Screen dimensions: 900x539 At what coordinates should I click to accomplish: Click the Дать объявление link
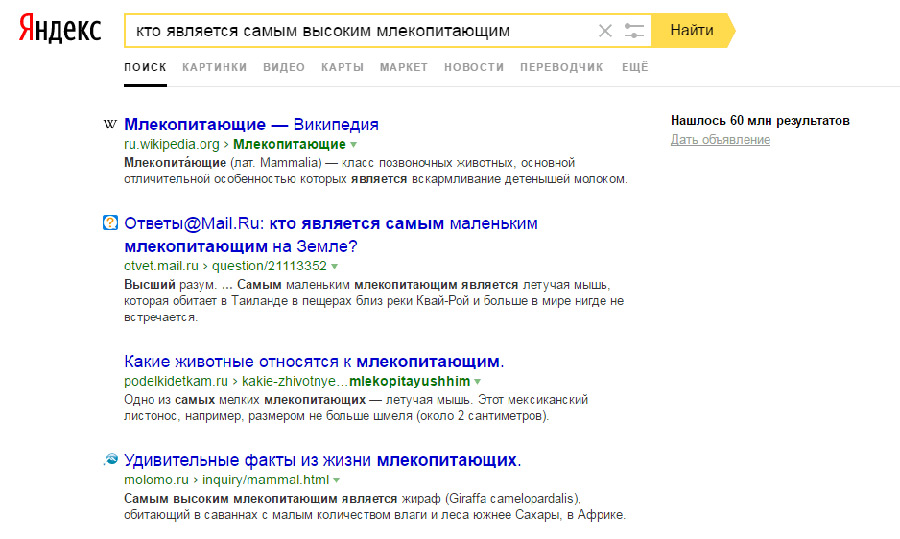720,139
